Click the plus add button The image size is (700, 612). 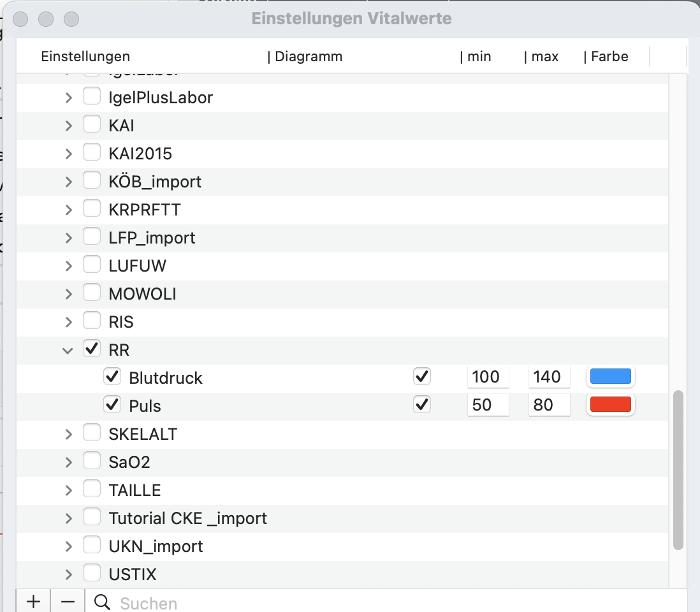[34, 602]
